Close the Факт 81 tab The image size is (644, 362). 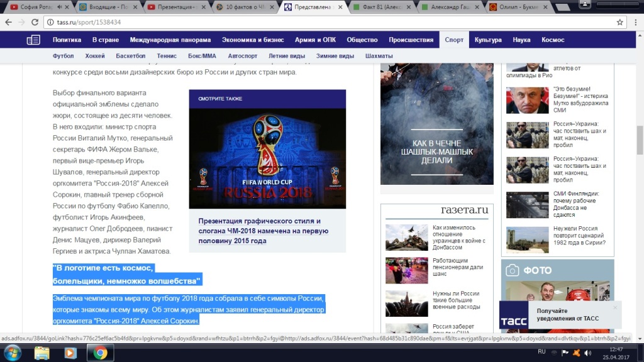(408, 7)
